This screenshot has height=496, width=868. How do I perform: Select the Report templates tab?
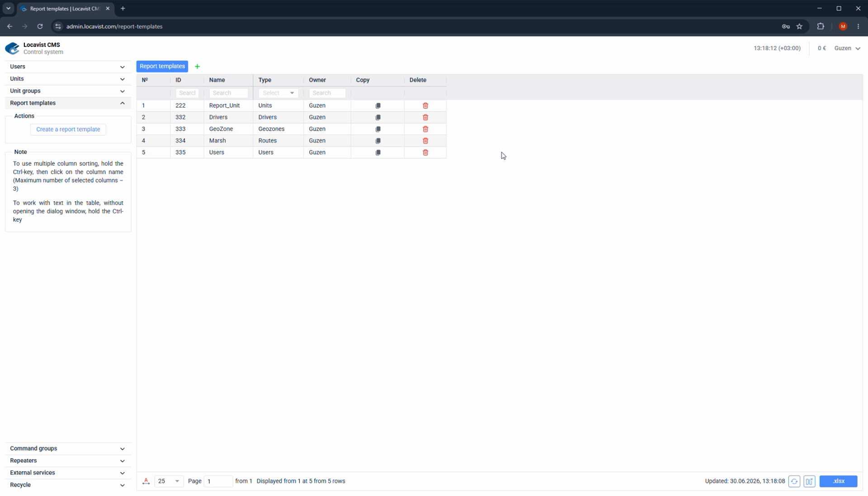pos(162,66)
